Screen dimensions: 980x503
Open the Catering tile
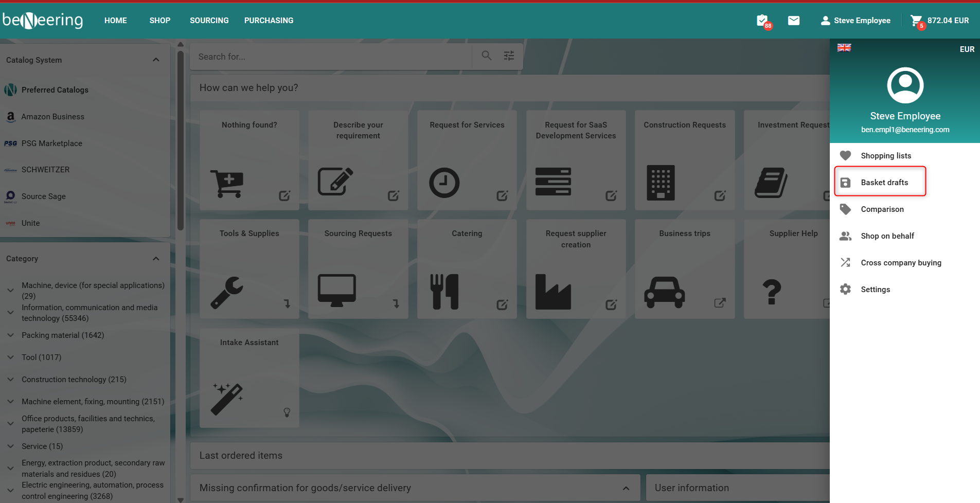point(467,269)
